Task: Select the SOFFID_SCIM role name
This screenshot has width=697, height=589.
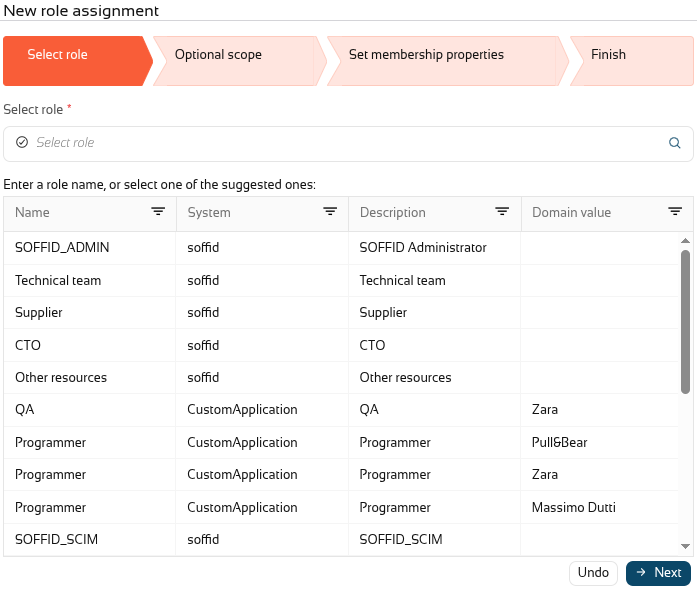Action: coord(56,539)
